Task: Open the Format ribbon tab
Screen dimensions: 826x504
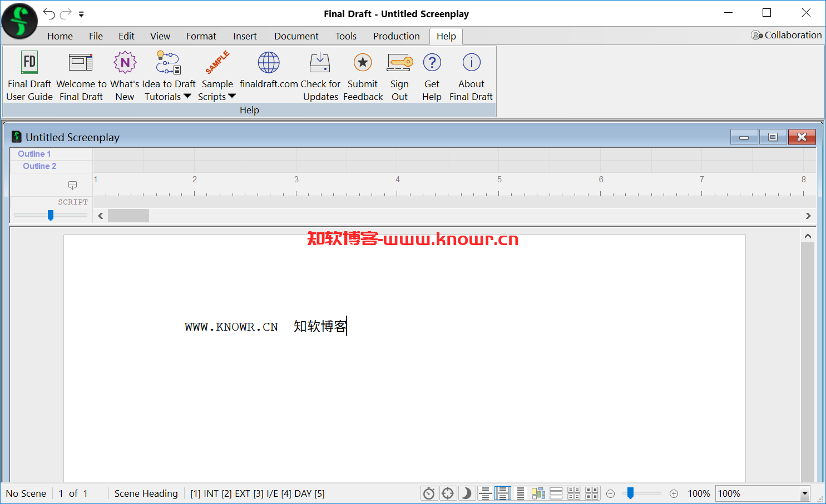Action: [201, 36]
